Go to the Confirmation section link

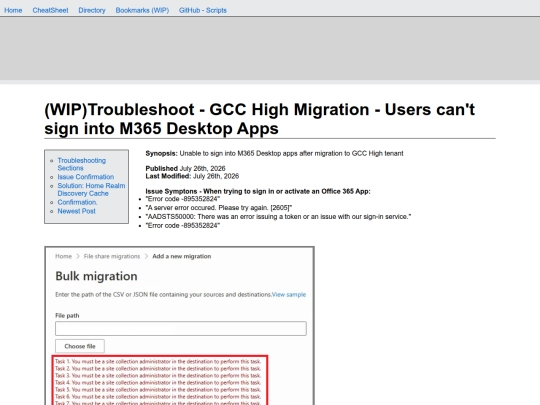tap(77, 202)
